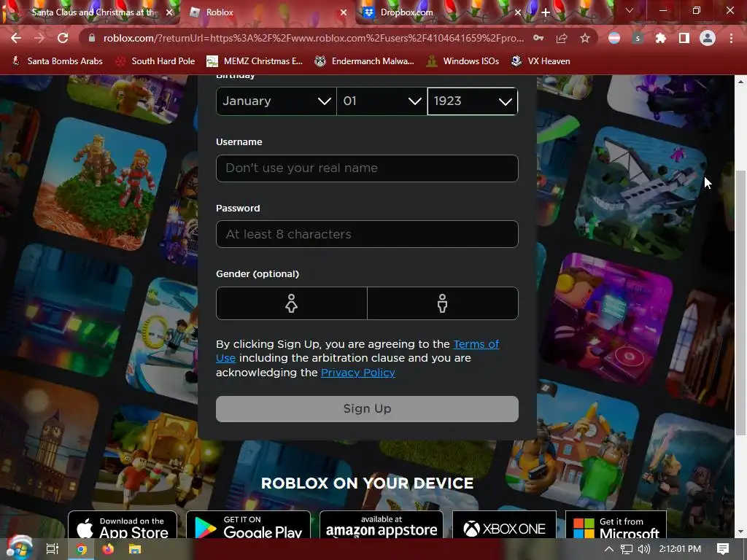The height and width of the screenshot is (560, 747).
Task: Close the Santa Claus and Christmas tab
Action: pos(169,13)
